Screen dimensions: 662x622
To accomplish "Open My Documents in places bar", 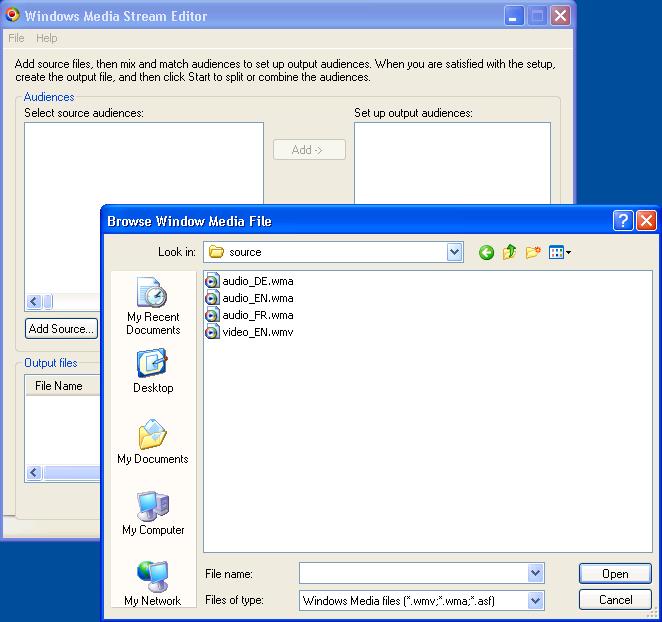I will pos(153,442).
